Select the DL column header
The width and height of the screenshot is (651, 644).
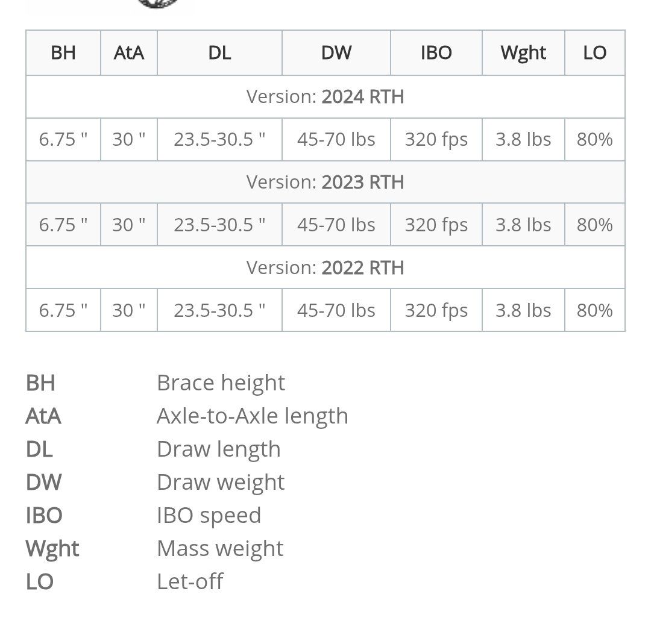pyautogui.click(x=219, y=52)
